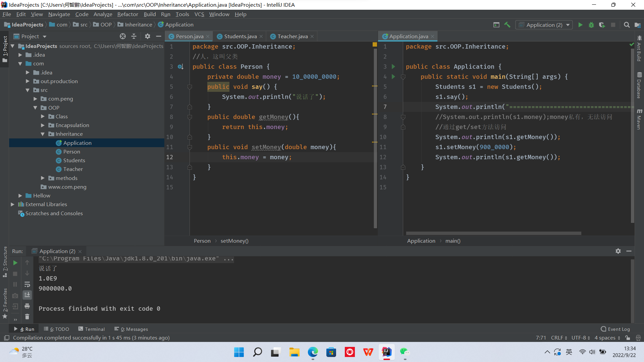The image size is (644, 362).
Task: Click the Debug bug icon
Action: tap(591, 25)
